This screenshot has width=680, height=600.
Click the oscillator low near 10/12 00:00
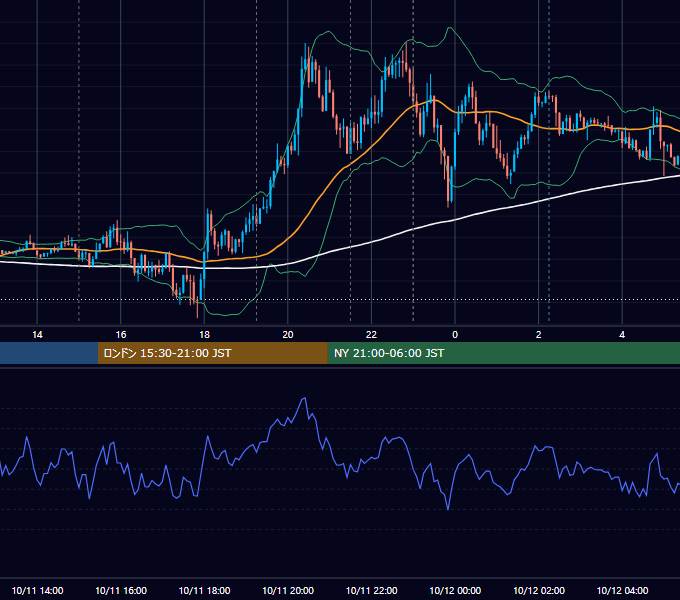pos(448,508)
